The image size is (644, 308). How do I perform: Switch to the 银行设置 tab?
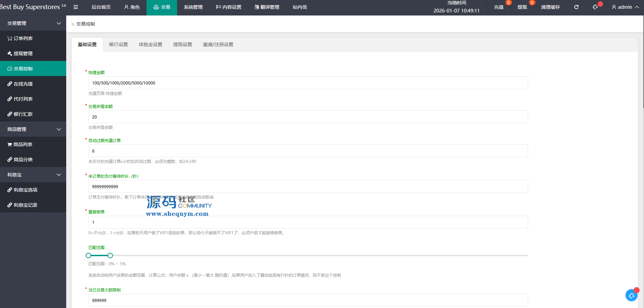pyautogui.click(x=118, y=44)
